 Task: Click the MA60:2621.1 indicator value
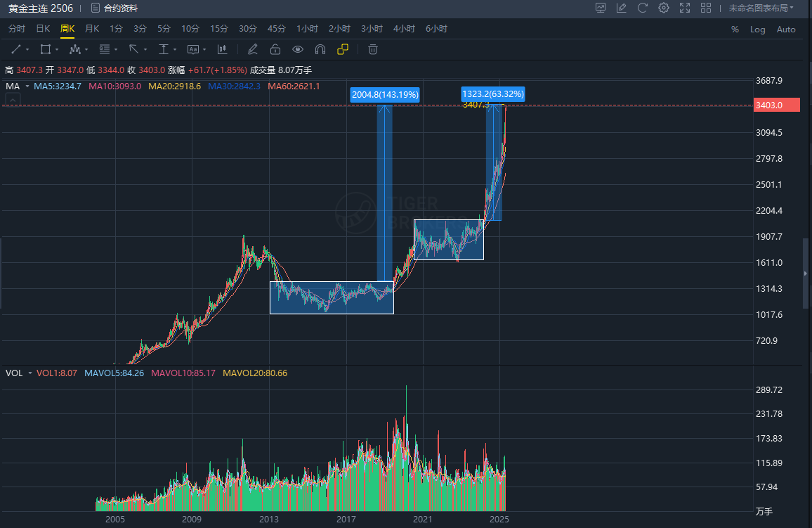294,86
